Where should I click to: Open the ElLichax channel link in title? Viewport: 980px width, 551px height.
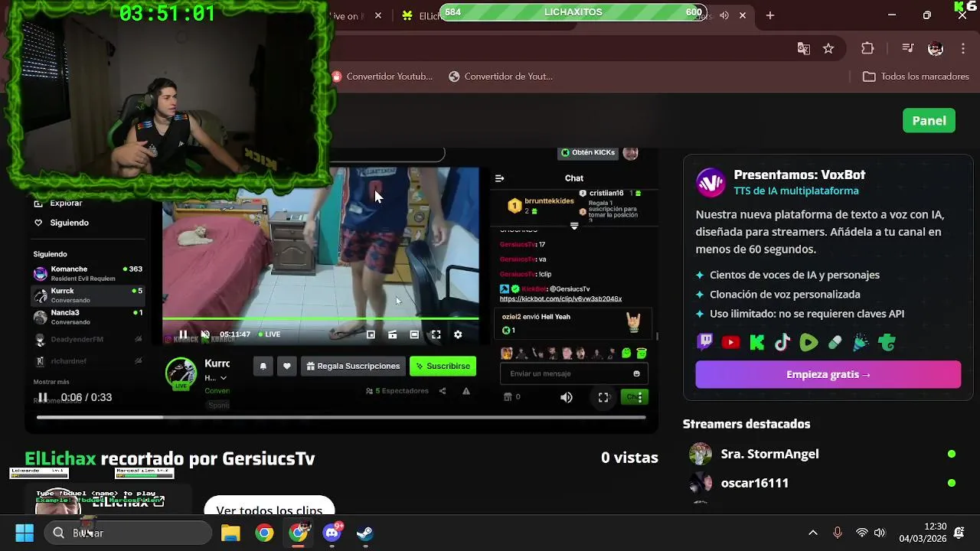tap(60, 458)
